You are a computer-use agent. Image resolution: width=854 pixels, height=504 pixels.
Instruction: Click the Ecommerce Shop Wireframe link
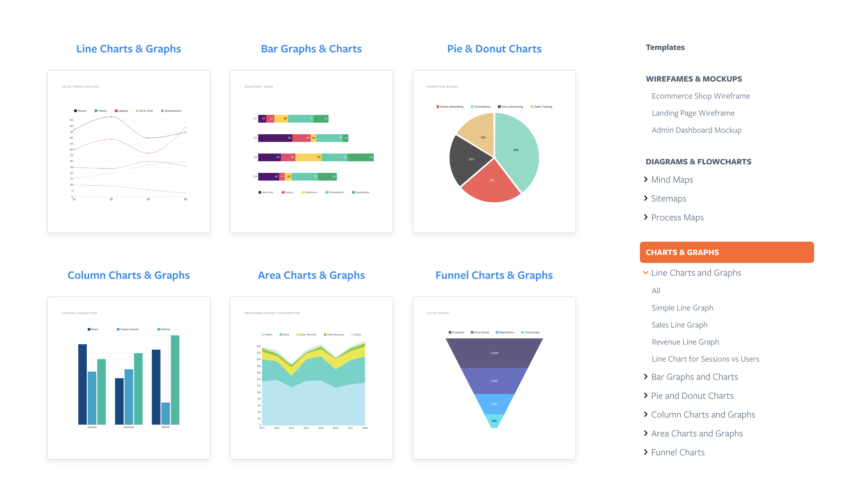[x=700, y=95]
